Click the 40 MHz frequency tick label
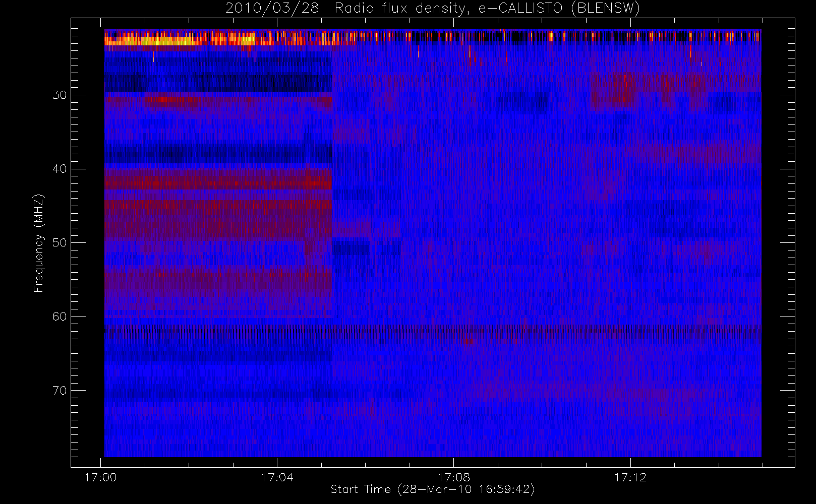Viewport: 816px width, 504px height. (x=60, y=169)
